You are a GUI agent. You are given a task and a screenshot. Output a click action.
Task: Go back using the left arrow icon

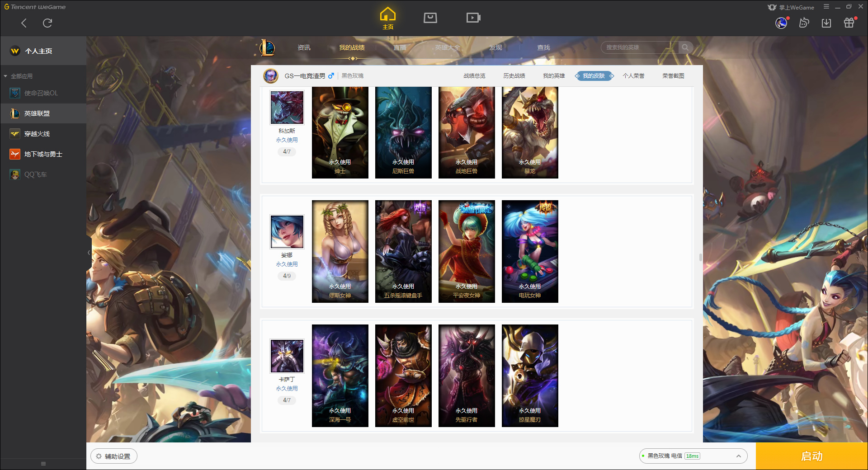click(24, 23)
